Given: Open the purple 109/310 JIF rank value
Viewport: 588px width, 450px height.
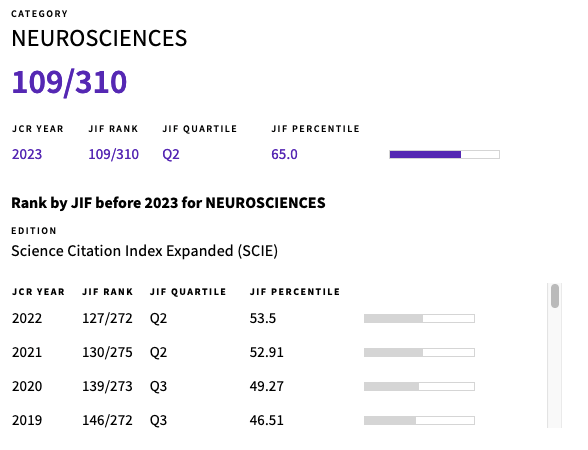Looking at the screenshot, I should [114, 154].
